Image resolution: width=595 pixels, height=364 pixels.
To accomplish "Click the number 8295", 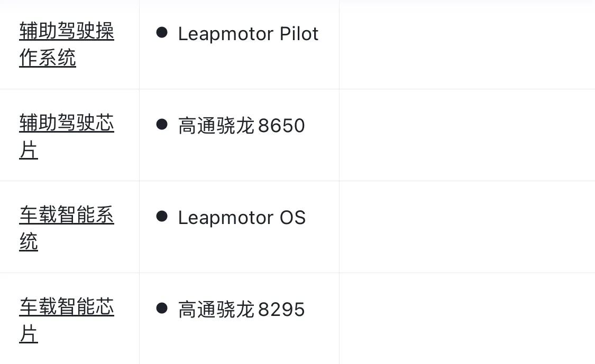I will click(281, 310).
